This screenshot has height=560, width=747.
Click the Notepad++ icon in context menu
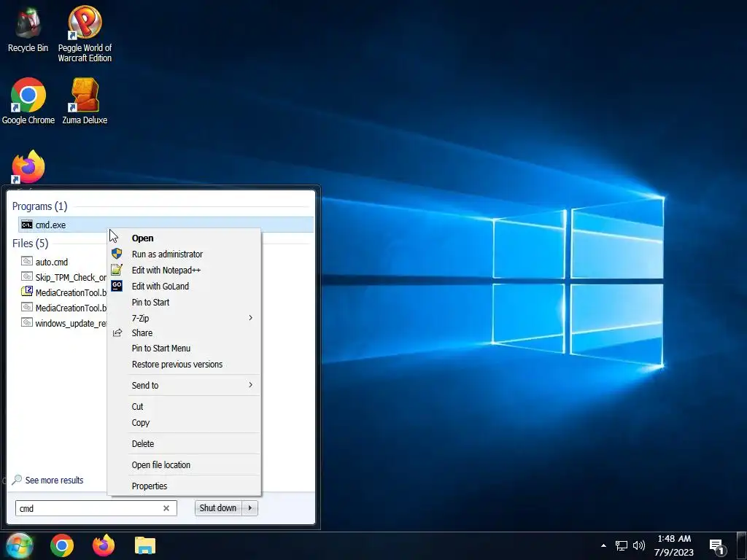click(x=117, y=270)
